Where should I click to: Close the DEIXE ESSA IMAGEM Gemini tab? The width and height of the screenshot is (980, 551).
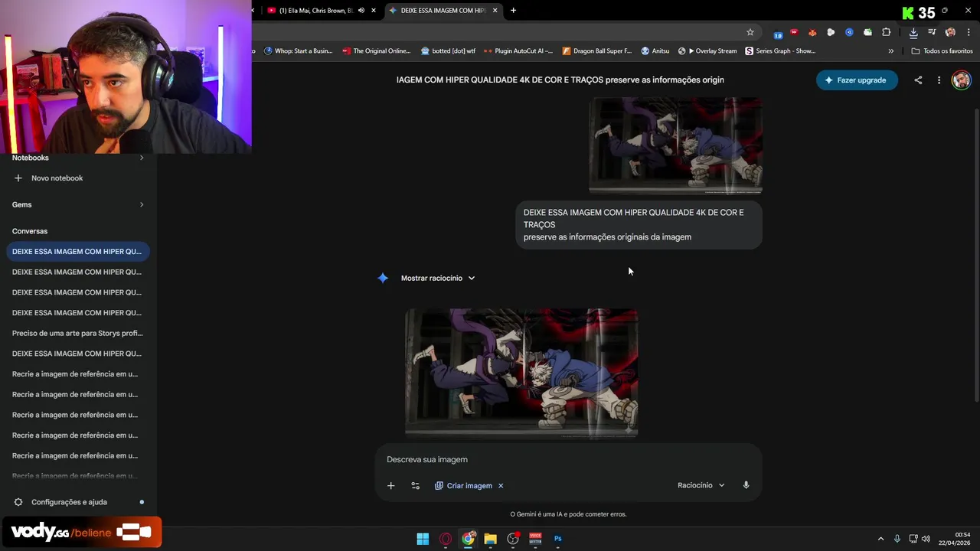point(495,11)
